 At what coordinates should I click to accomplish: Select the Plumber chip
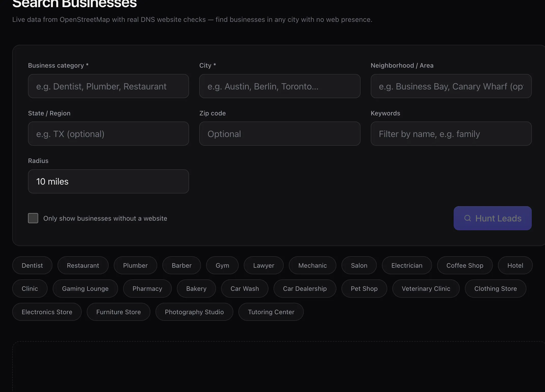click(x=135, y=265)
